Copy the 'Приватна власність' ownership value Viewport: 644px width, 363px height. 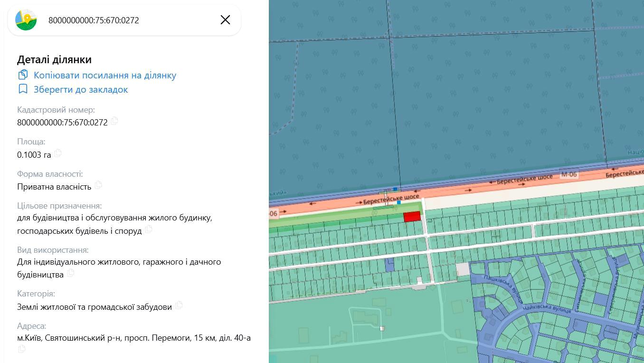coord(98,185)
